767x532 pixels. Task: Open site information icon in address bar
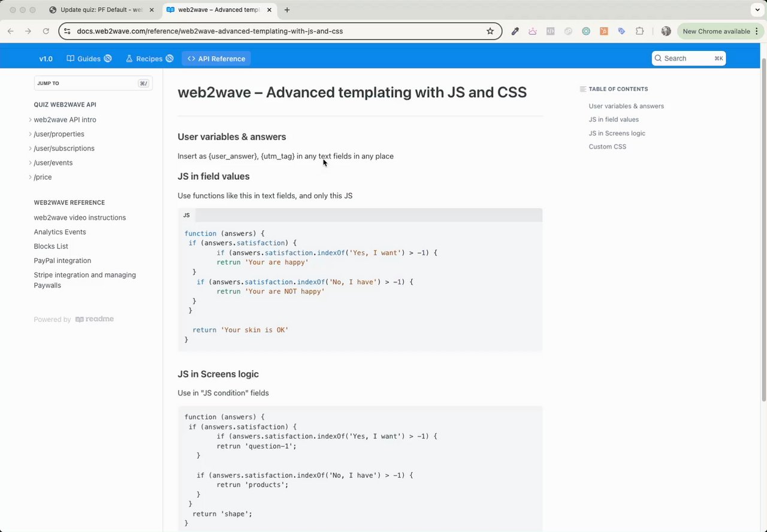coord(67,31)
